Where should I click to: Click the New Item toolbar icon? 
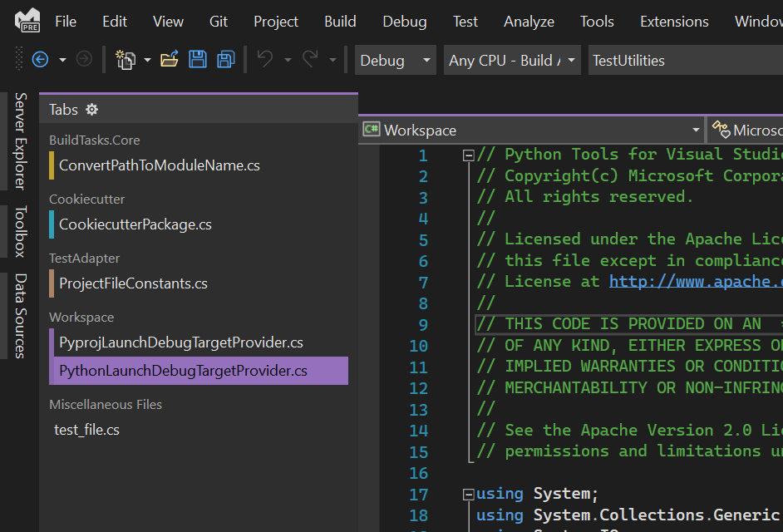[x=126, y=60]
